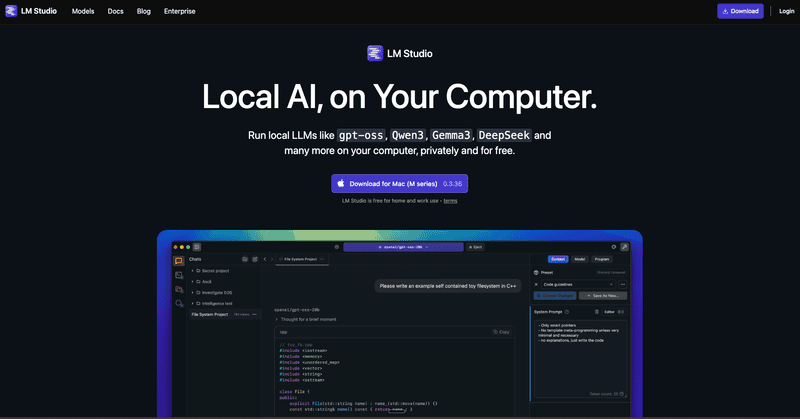Image resolution: width=800 pixels, height=419 pixels.
Task: Click the Gemma3 model name chip
Action: (x=451, y=135)
